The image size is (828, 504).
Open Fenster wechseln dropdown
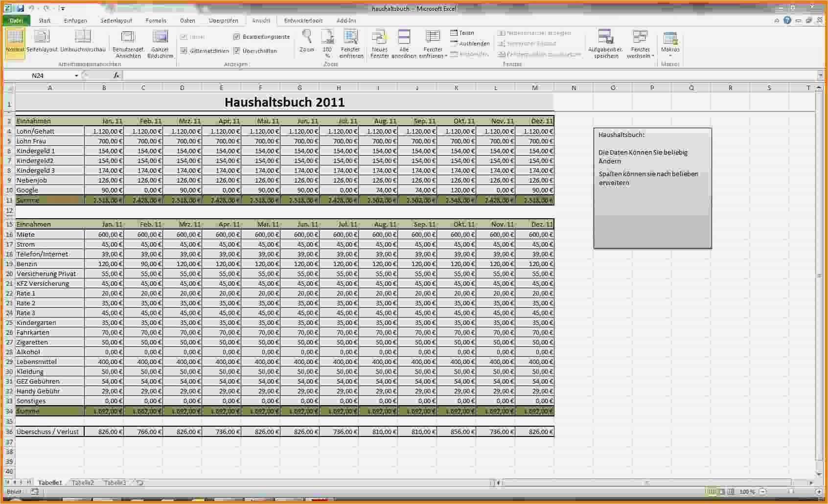click(640, 44)
